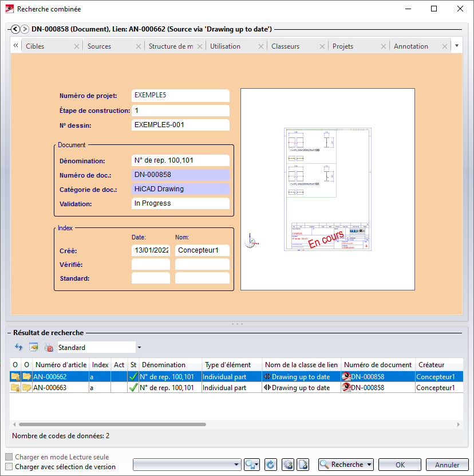Open the Structure de m tab
474x476 pixels.
[x=171, y=46]
